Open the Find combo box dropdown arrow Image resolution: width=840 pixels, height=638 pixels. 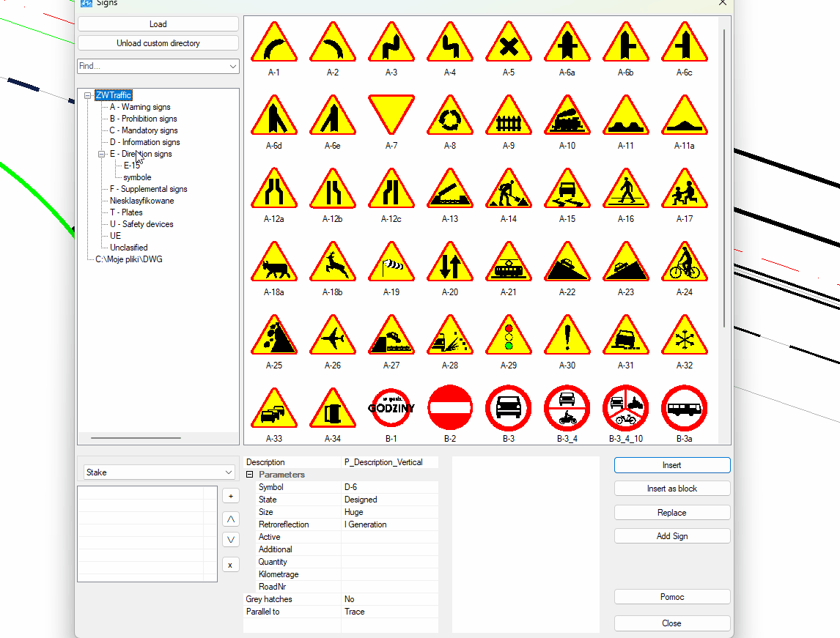233,67
